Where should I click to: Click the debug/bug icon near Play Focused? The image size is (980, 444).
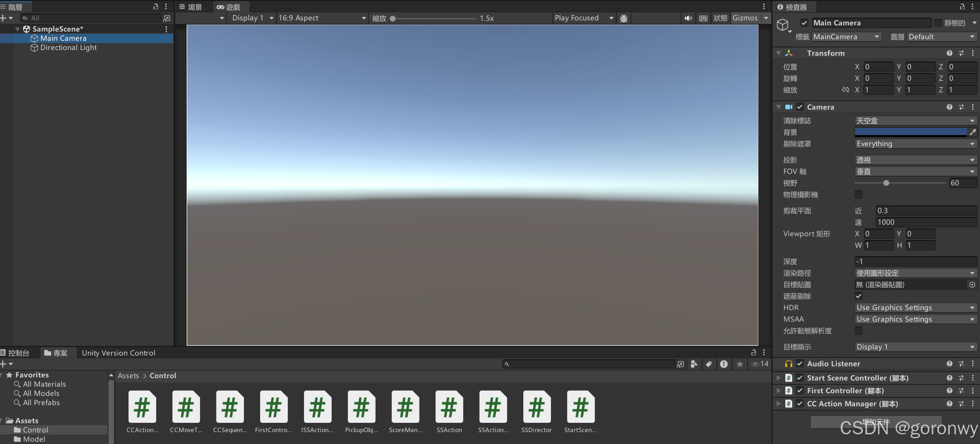pyautogui.click(x=623, y=18)
